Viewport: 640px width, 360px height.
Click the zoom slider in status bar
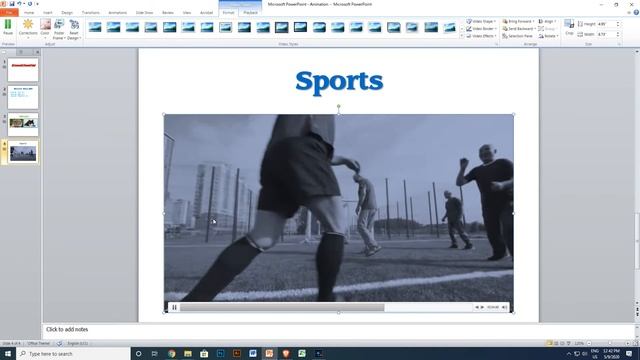(x=610, y=343)
